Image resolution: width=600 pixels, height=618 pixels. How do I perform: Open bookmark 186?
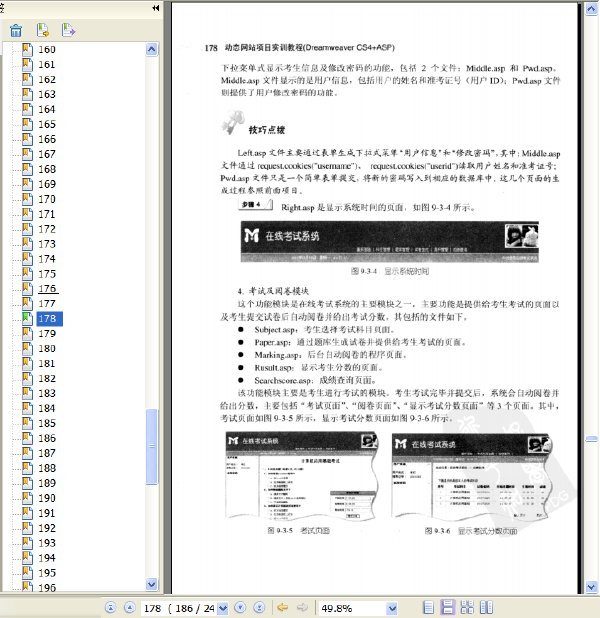47,438
